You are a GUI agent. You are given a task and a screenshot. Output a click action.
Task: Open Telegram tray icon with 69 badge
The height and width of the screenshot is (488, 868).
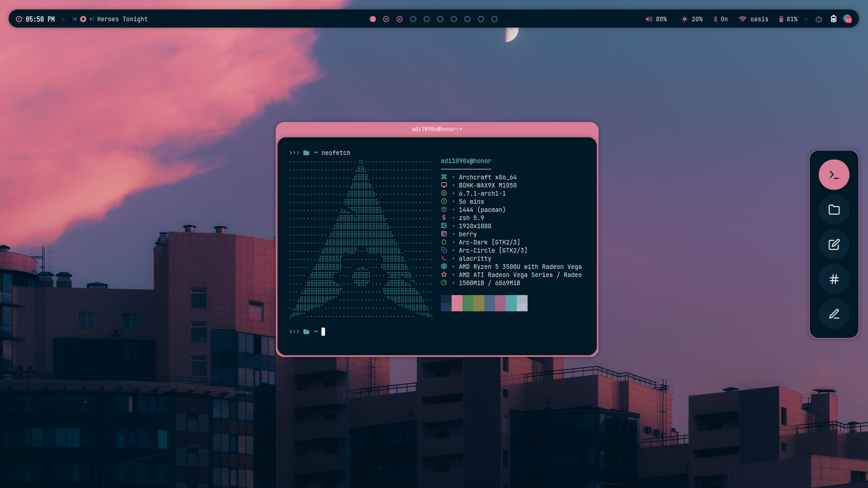(x=848, y=19)
